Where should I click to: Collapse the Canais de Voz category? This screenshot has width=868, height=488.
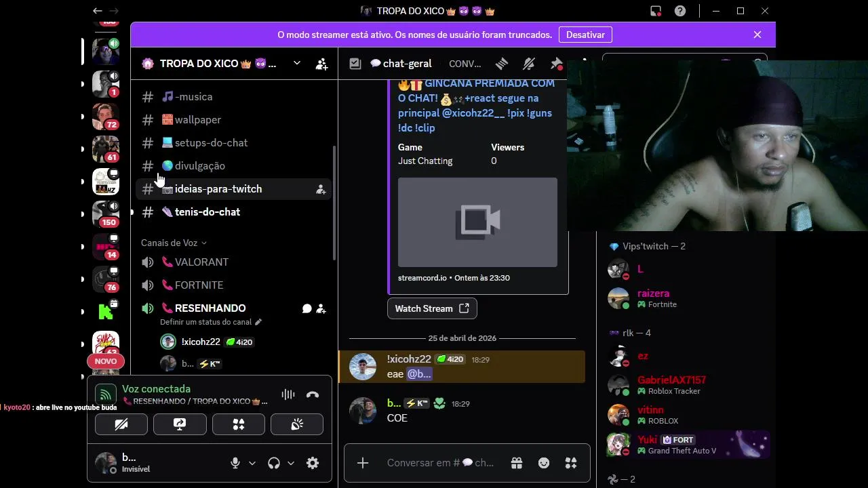coord(174,243)
